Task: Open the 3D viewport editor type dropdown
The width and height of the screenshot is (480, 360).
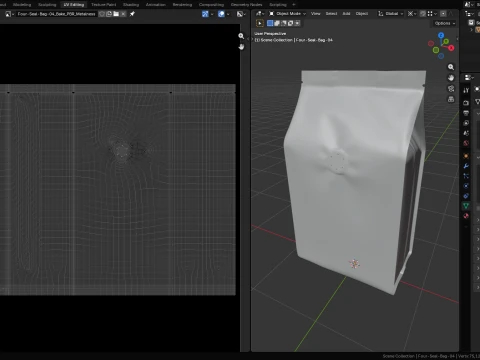Action: (260, 14)
